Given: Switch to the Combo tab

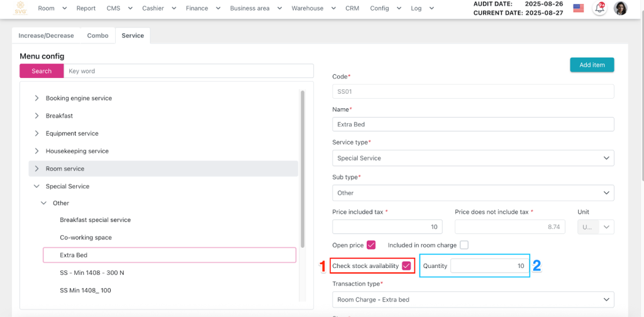Looking at the screenshot, I should (x=97, y=36).
